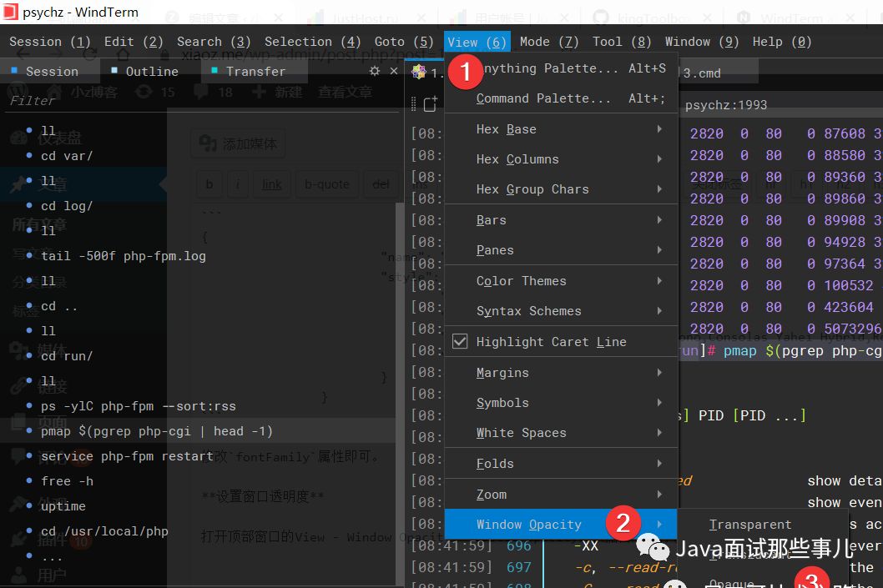Click 'pmap' command in terminal prompt line
Image resolution: width=883 pixels, height=588 pixels.
(x=740, y=351)
